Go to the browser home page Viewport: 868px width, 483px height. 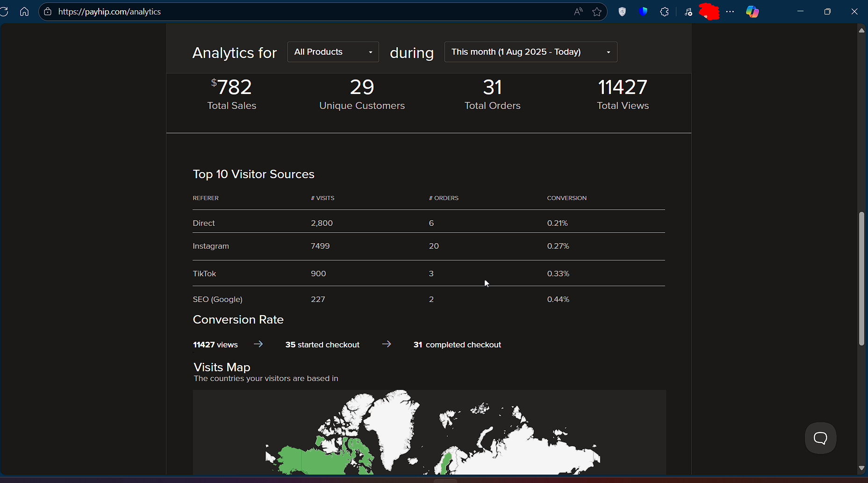pos(24,12)
